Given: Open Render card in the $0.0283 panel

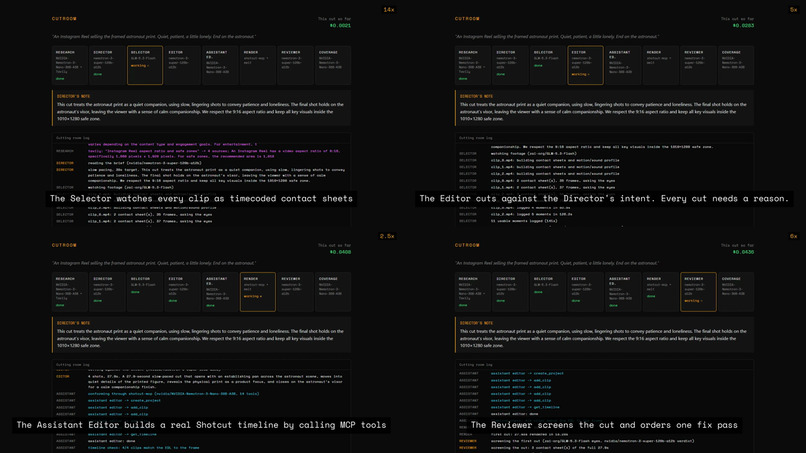Looking at the screenshot, I should point(661,65).
